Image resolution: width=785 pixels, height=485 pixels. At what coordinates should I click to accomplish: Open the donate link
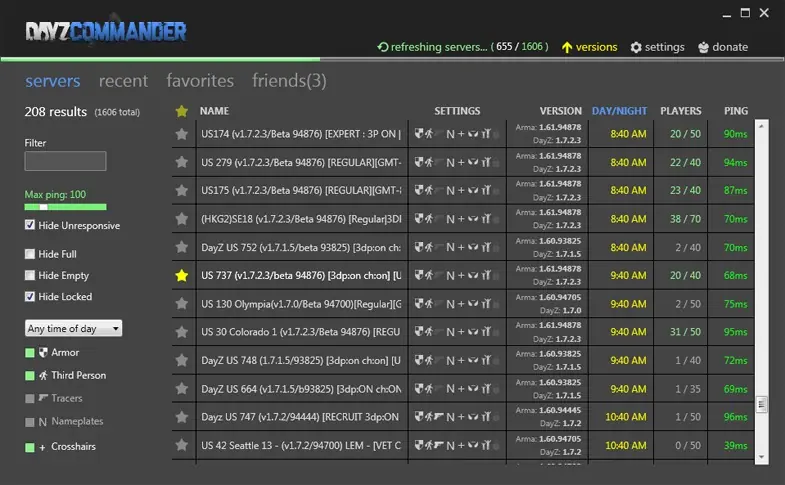(730, 47)
